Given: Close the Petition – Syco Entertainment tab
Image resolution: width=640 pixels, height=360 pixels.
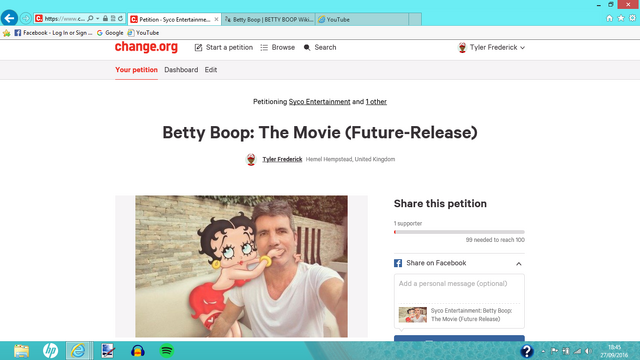Looking at the screenshot, I should coord(216,19).
